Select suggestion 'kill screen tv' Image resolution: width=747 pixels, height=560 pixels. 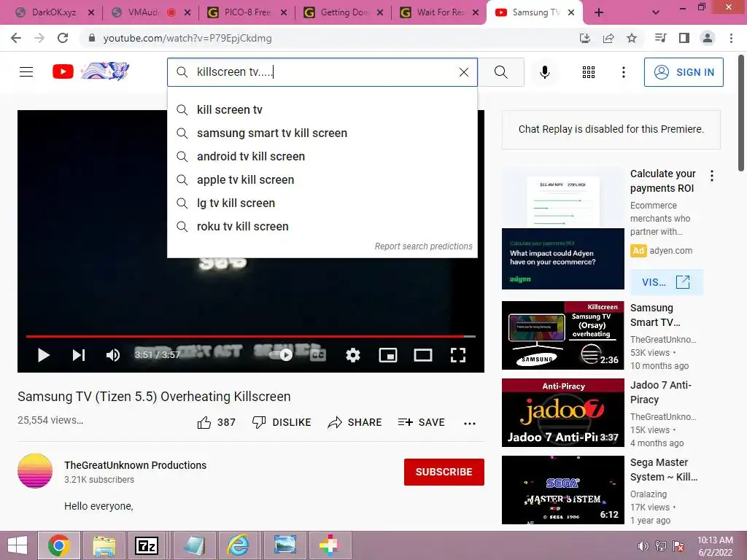[x=322, y=109]
